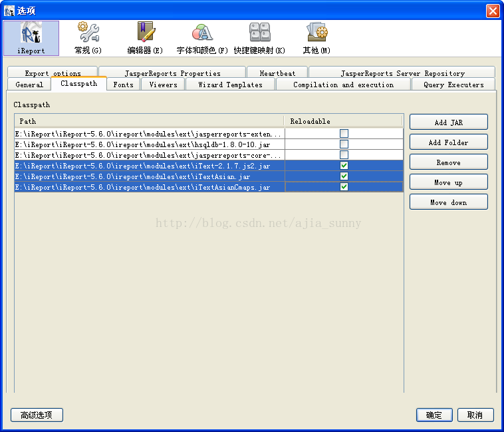Open the 其他 (M) miscellaneous category
Viewport: 504px width, 432px height.
click(316, 38)
